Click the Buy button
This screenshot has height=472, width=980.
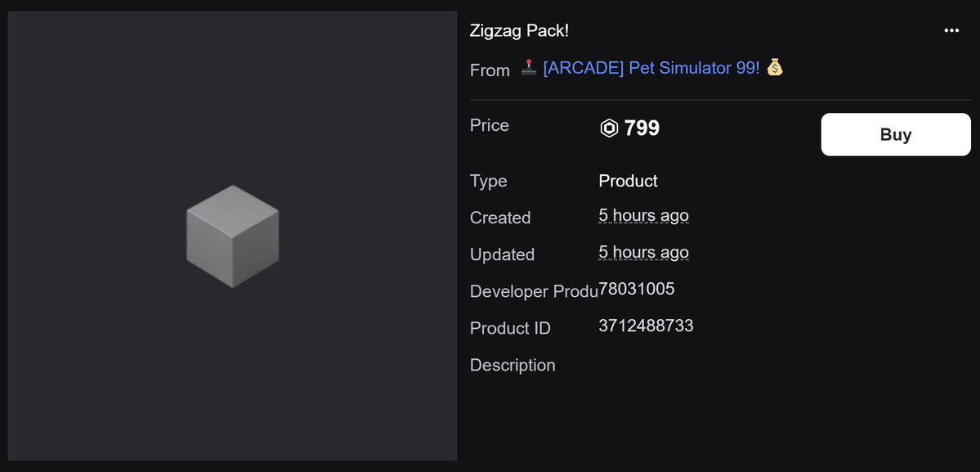point(896,134)
